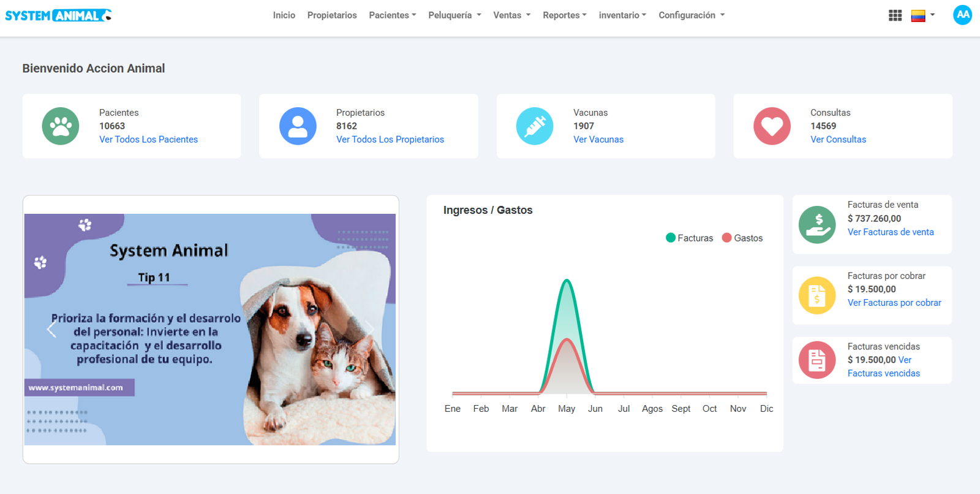Open Ver Facturas de venta link
Screen dimensions: 980x494
click(891, 232)
